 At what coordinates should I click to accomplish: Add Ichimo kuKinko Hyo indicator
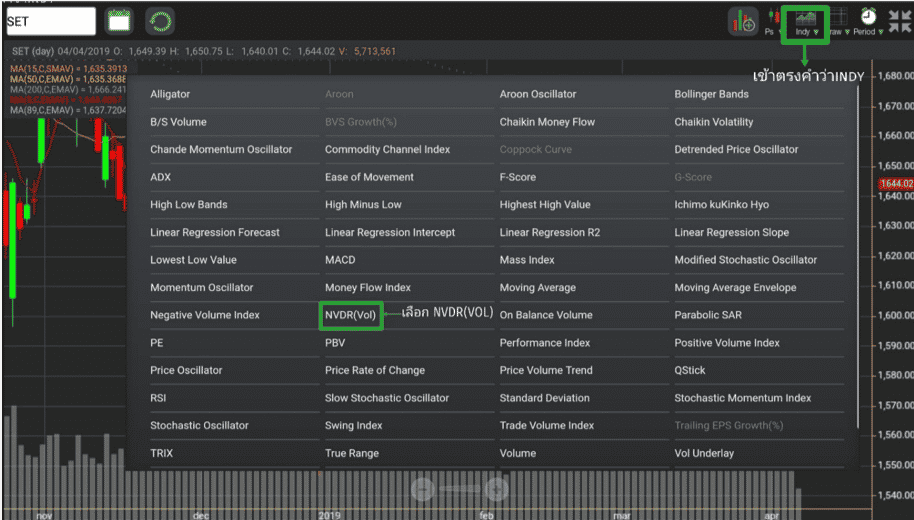coord(722,205)
